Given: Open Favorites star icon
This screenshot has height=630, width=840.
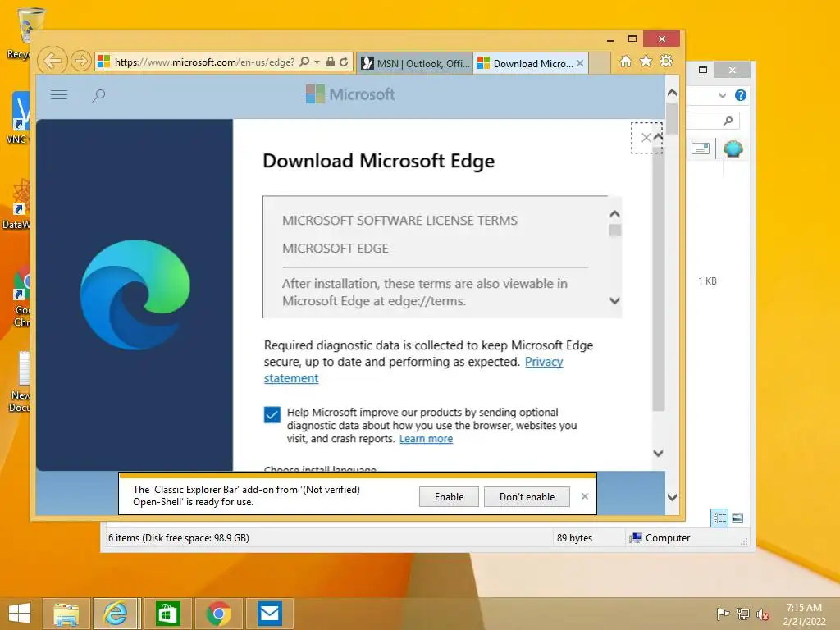Looking at the screenshot, I should [646, 61].
